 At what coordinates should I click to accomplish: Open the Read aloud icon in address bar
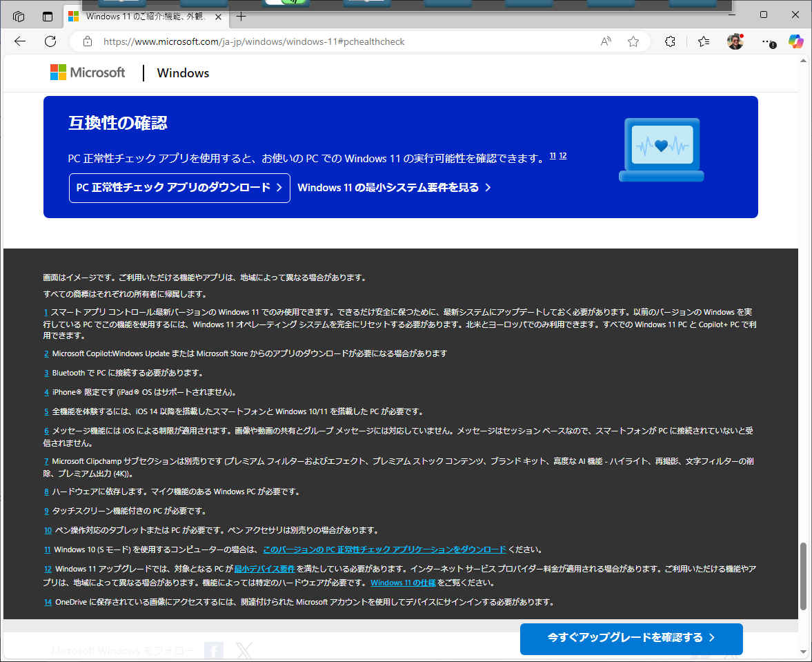606,41
